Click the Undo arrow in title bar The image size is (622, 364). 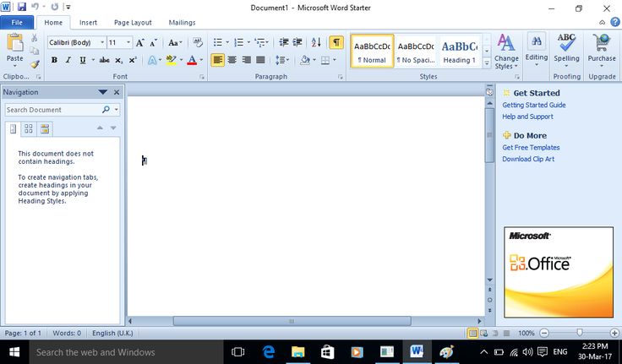35,7
